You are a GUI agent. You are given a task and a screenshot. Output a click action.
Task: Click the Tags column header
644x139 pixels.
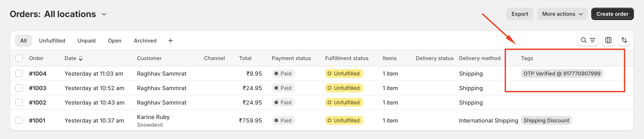pyautogui.click(x=527, y=58)
